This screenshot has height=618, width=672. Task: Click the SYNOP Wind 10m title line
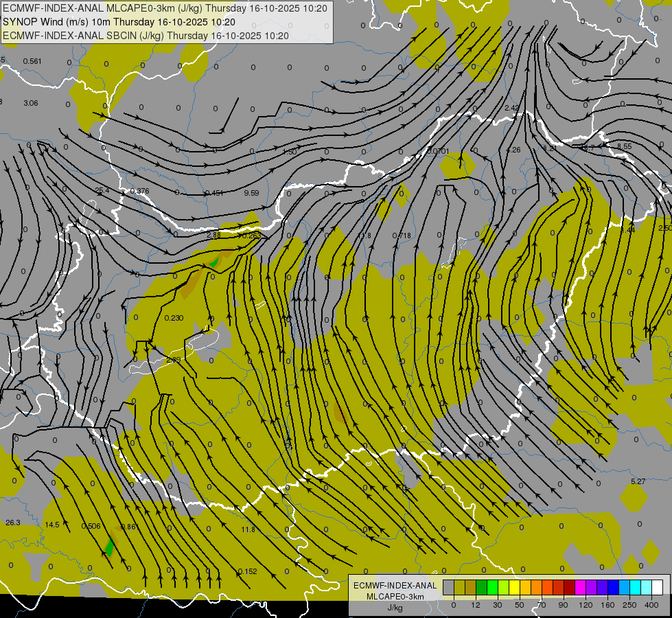coord(119,22)
